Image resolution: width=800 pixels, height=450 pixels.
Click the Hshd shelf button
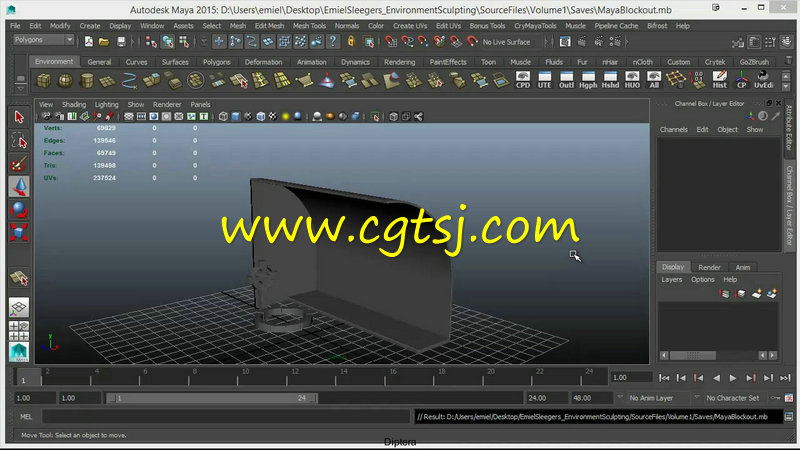click(610, 80)
